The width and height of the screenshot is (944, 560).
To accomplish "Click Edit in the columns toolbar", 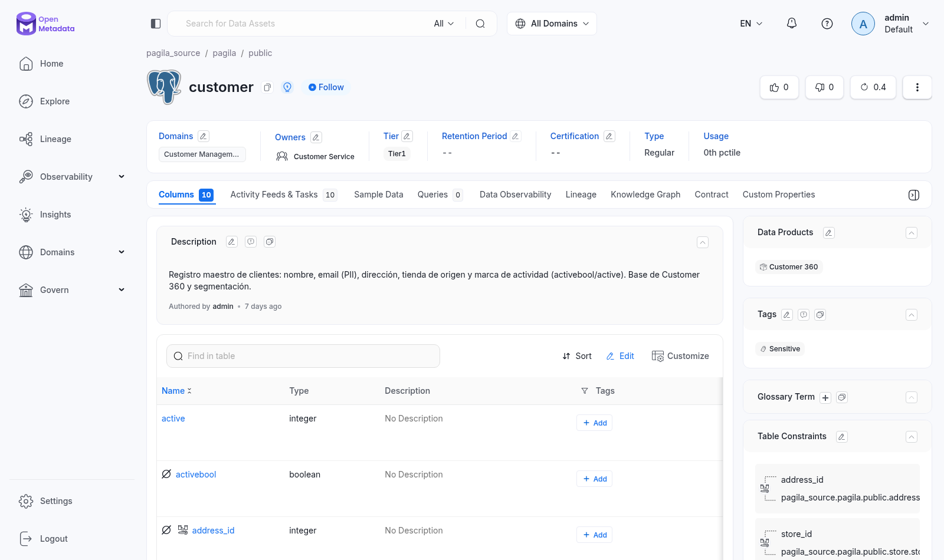I will [x=620, y=356].
